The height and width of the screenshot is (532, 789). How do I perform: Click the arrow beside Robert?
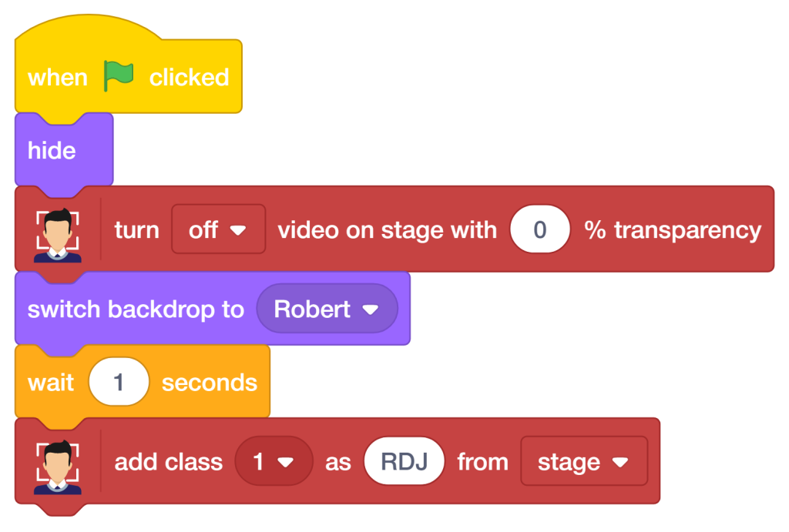(371, 309)
